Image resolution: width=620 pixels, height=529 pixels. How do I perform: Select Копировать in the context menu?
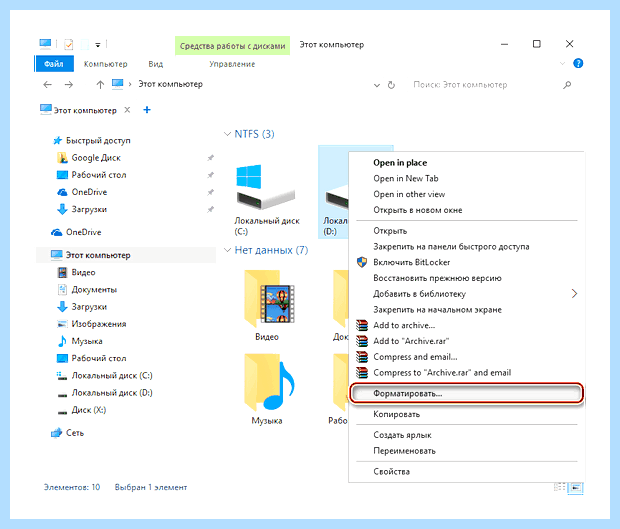[x=397, y=414]
